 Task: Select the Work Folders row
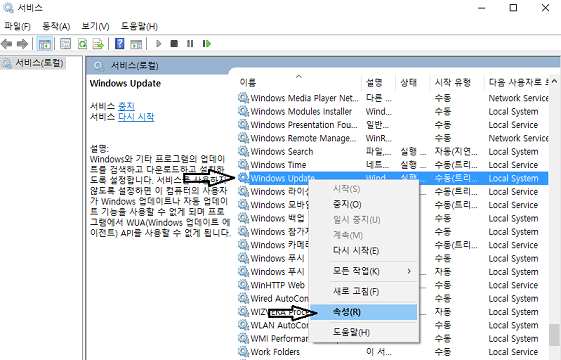393,351
